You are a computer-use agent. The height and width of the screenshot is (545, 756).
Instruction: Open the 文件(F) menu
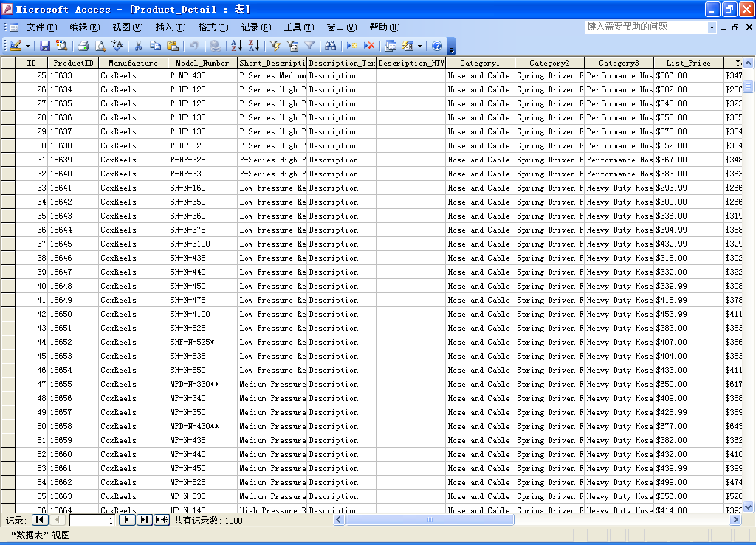41,27
